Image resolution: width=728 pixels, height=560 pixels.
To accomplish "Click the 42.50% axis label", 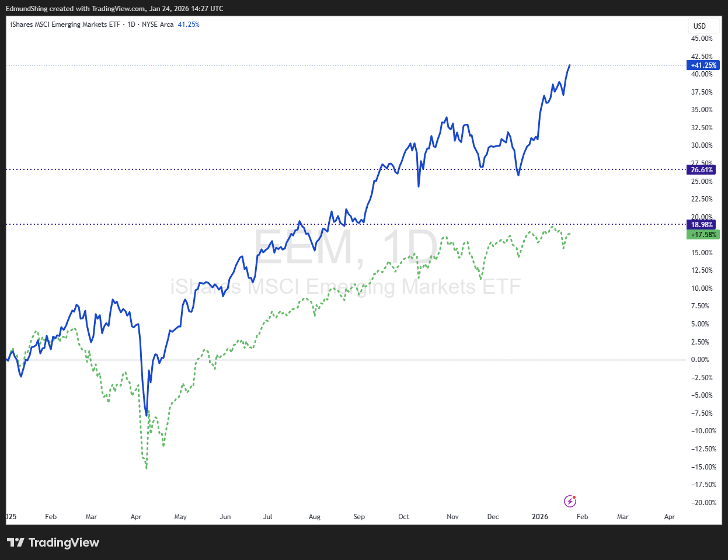I will [702, 57].
